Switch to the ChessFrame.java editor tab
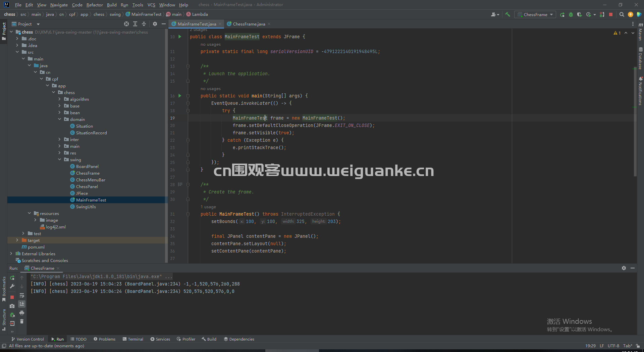This screenshot has width=644, height=352. point(249,24)
